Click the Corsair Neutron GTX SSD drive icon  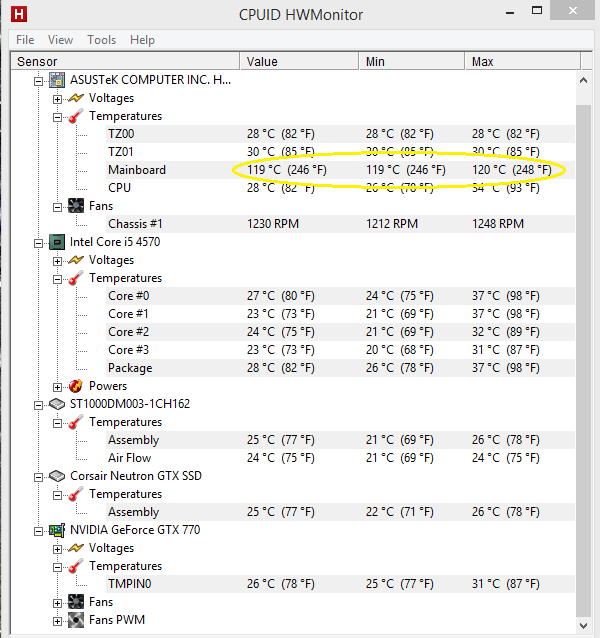tap(57, 476)
